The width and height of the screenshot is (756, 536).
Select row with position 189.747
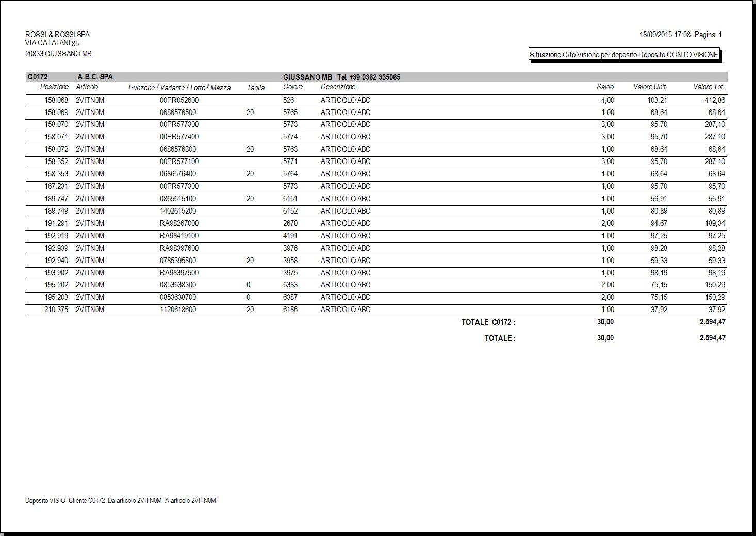(x=376, y=199)
